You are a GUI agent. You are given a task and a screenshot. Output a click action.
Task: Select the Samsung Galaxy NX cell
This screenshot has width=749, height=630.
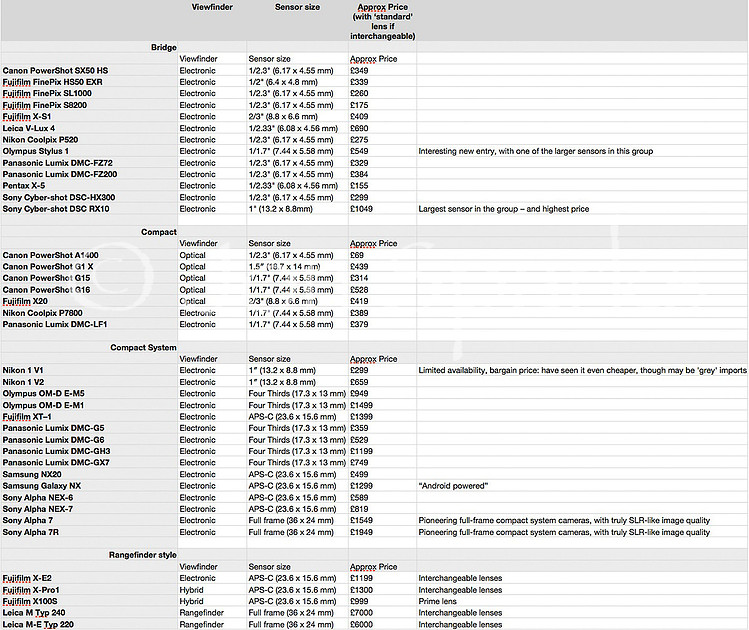coord(42,485)
